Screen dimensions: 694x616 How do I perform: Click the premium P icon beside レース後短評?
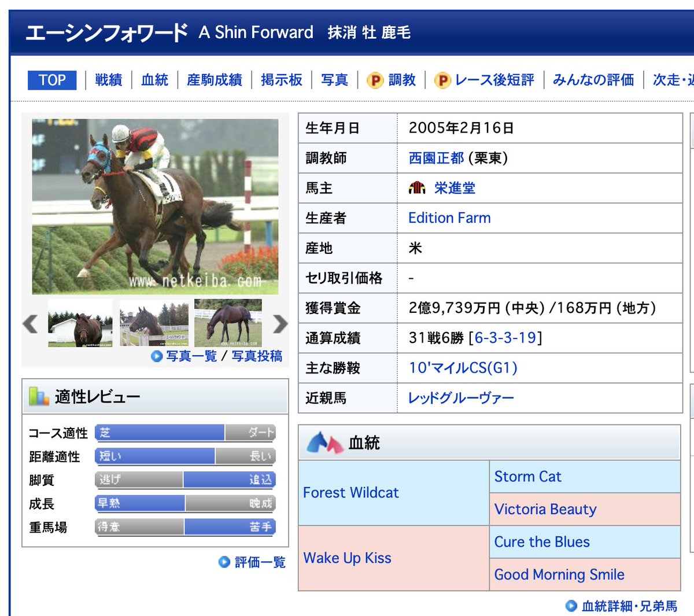click(x=442, y=80)
